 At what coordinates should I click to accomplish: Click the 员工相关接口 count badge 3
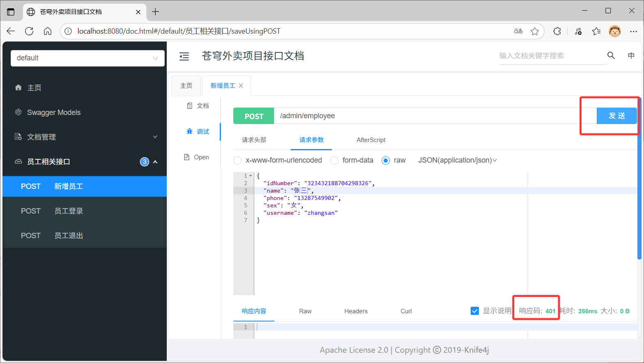[x=145, y=162]
